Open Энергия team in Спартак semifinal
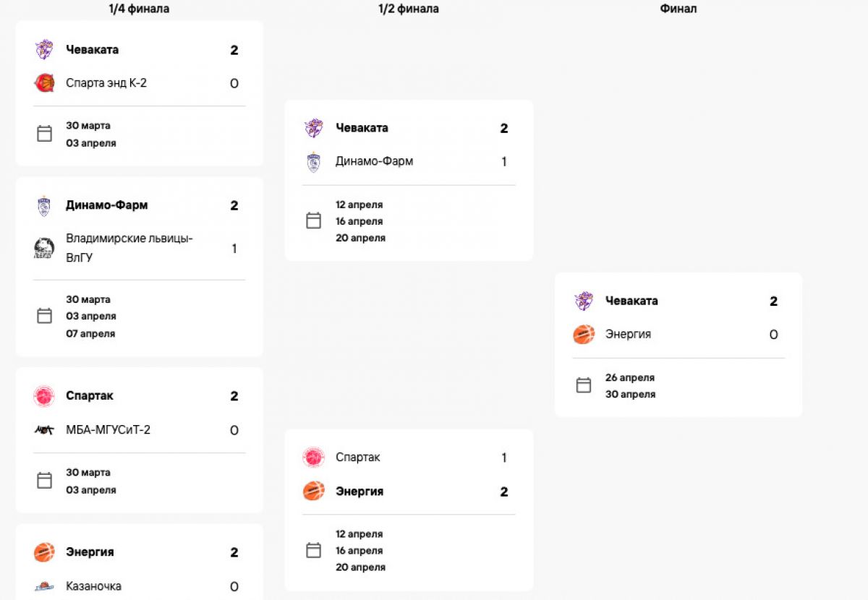The height and width of the screenshot is (600, 868). pos(359,492)
